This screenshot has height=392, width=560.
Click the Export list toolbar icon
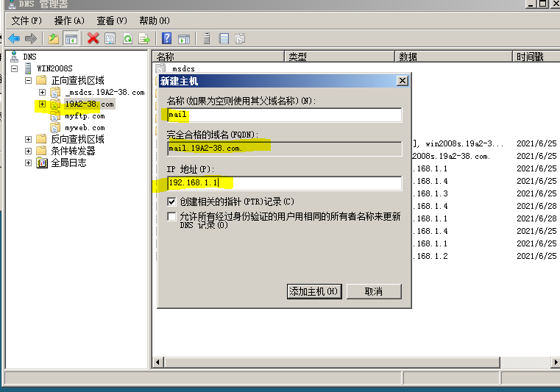pyautogui.click(x=144, y=38)
